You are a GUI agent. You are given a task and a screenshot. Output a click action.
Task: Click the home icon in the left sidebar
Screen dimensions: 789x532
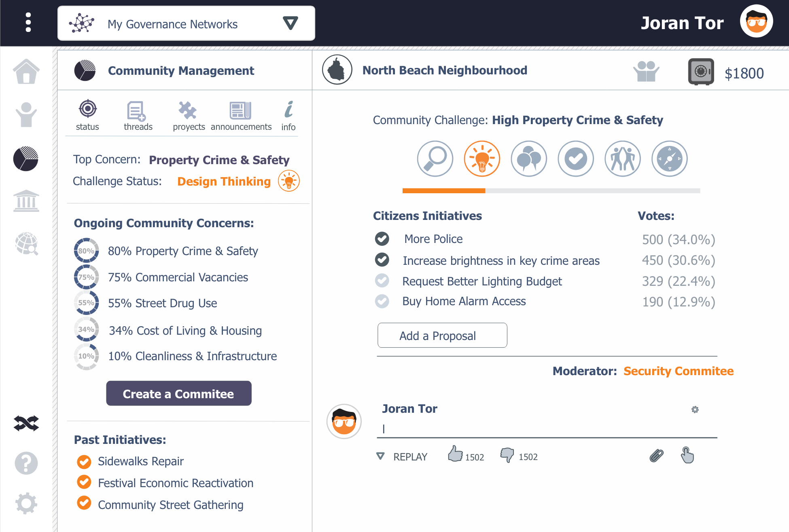click(x=26, y=72)
